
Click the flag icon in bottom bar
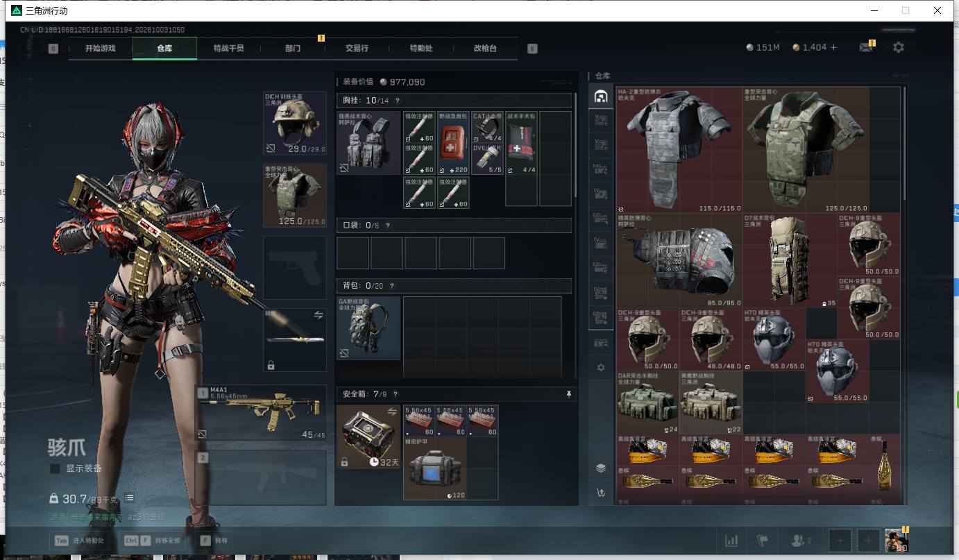tap(763, 541)
